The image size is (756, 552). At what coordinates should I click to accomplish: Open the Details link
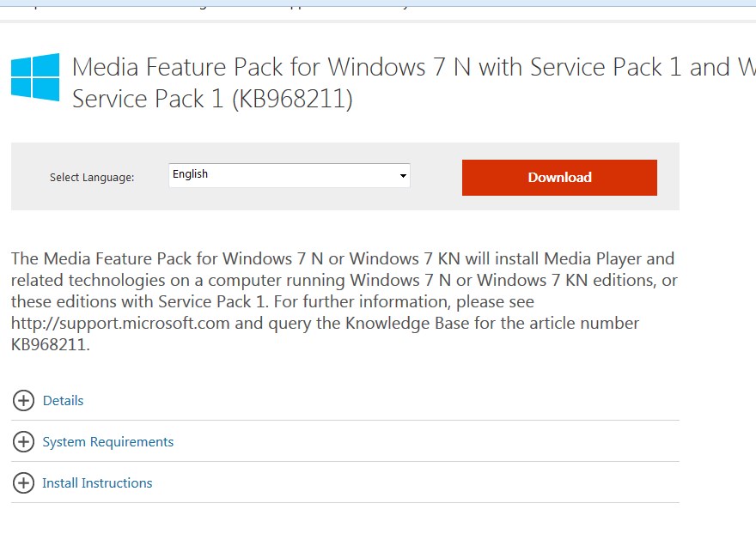(64, 401)
